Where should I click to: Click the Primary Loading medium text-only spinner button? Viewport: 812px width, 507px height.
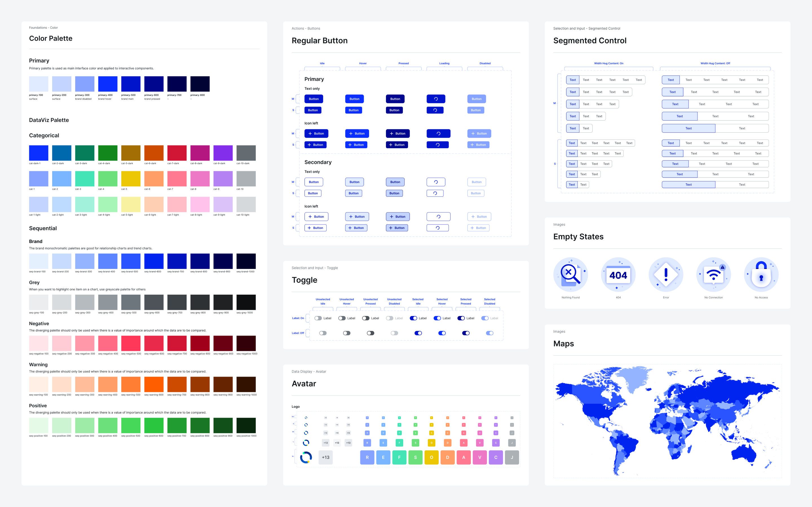[436, 99]
